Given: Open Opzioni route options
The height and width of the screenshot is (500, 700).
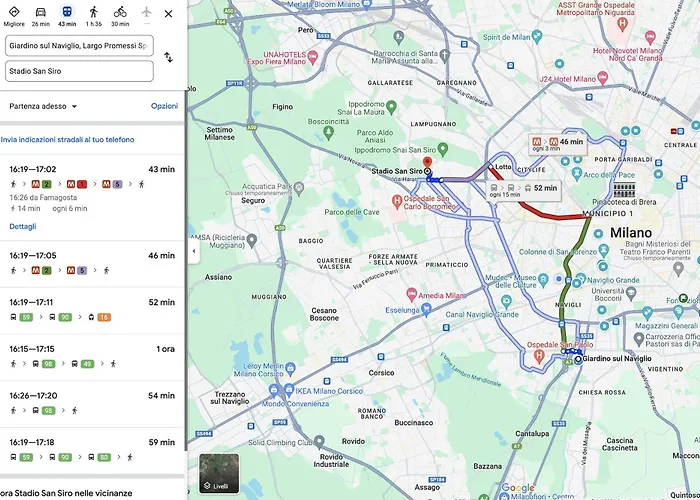Looking at the screenshot, I should pyautogui.click(x=164, y=105).
